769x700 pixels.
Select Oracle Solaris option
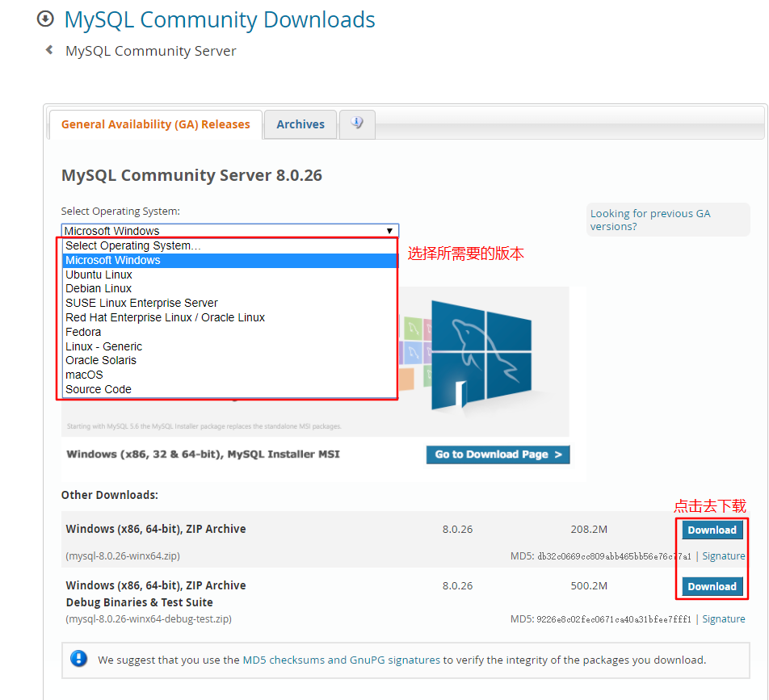coord(230,360)
